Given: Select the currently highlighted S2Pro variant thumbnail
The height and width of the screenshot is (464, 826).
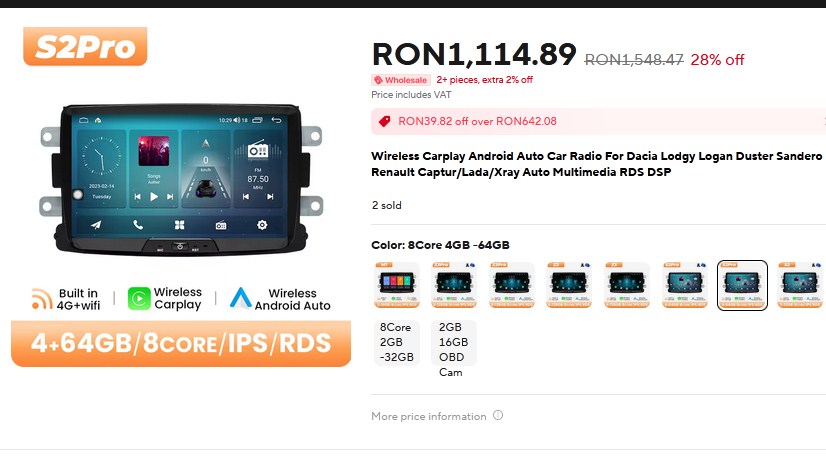Looking at the screenshot, I should point(742,285).
